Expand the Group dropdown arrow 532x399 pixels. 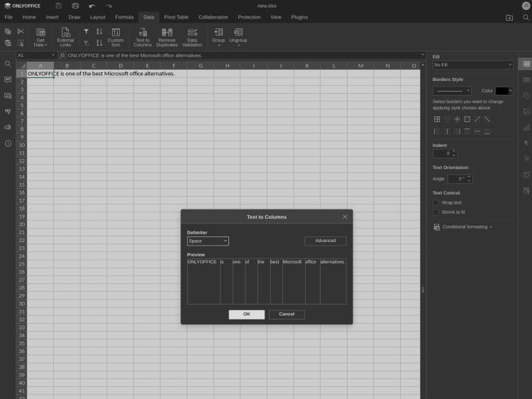[219, 45]
